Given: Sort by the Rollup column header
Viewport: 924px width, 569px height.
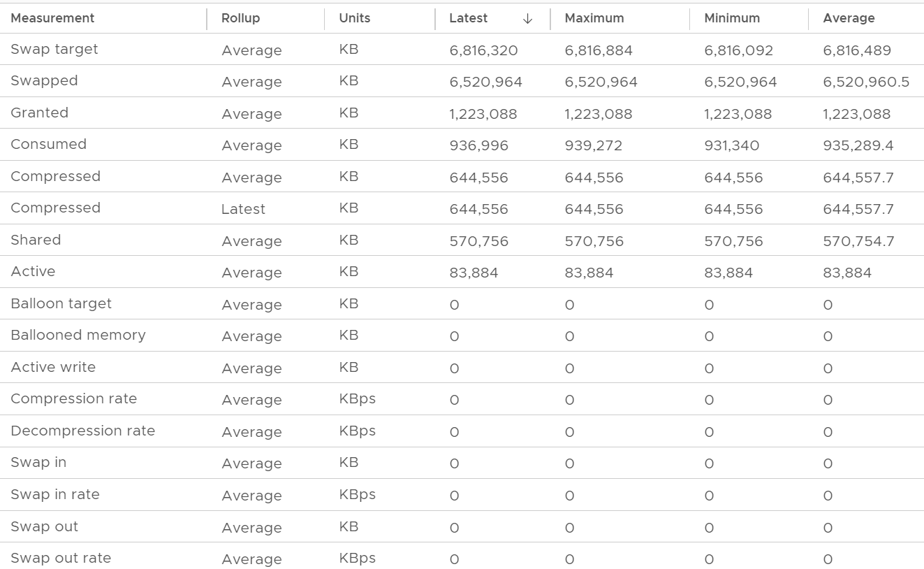Looking at the screenshot, I should click(x=240, y=18).
